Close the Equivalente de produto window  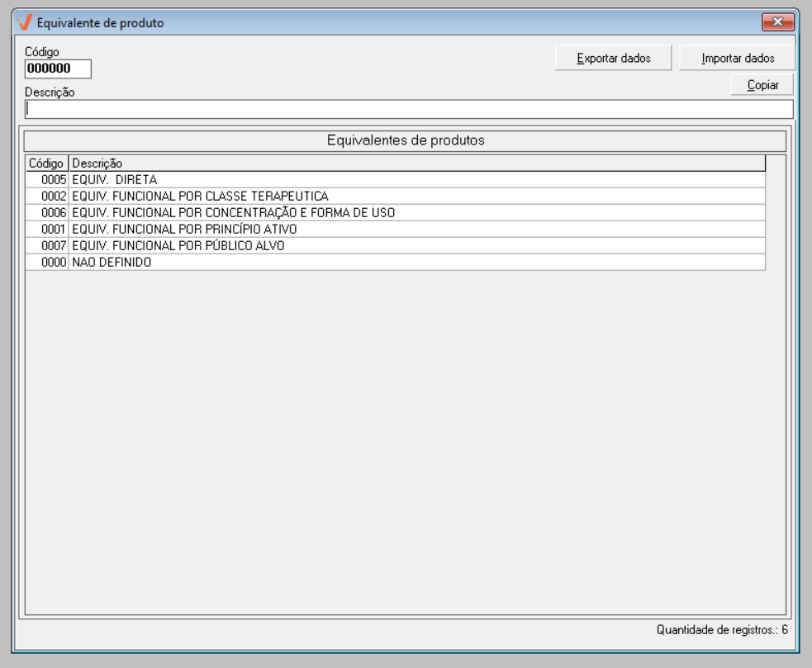pos(777,21)
